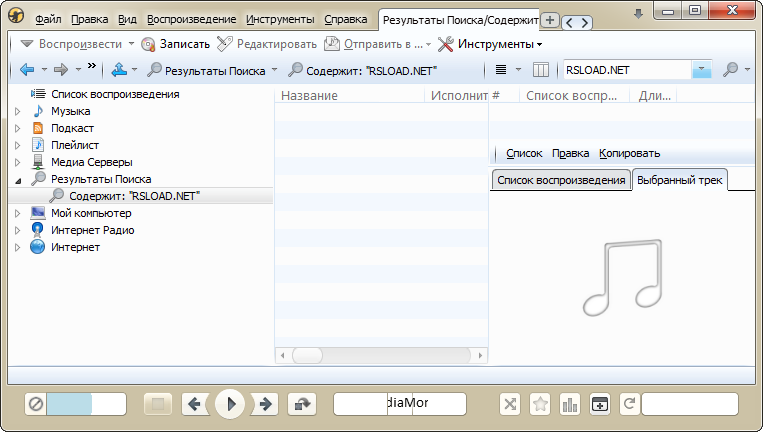Open view mode dropdown arrow
The image size is (763, 432).
click(518, 70)
